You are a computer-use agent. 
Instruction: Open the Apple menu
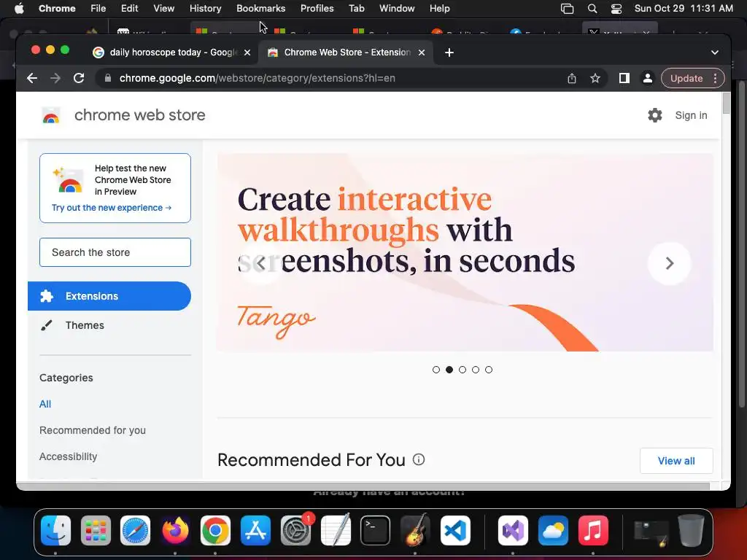pos(18,9)
